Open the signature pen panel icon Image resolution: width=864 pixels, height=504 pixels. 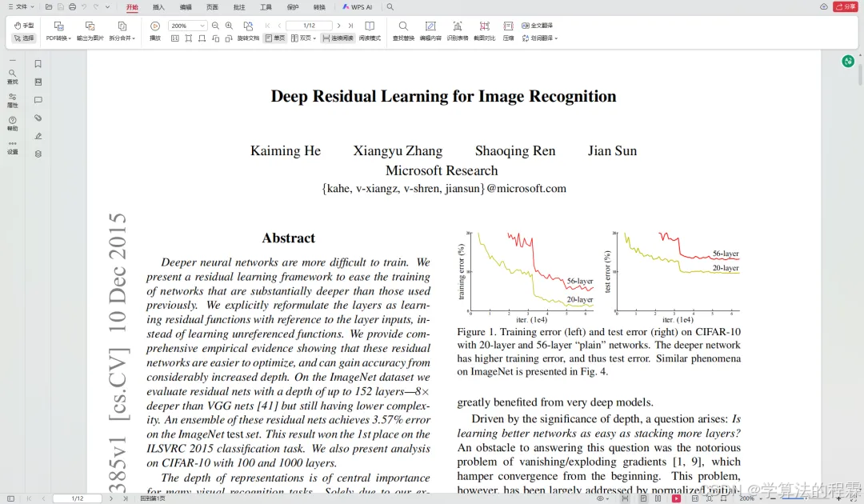[x=38, y=136]
